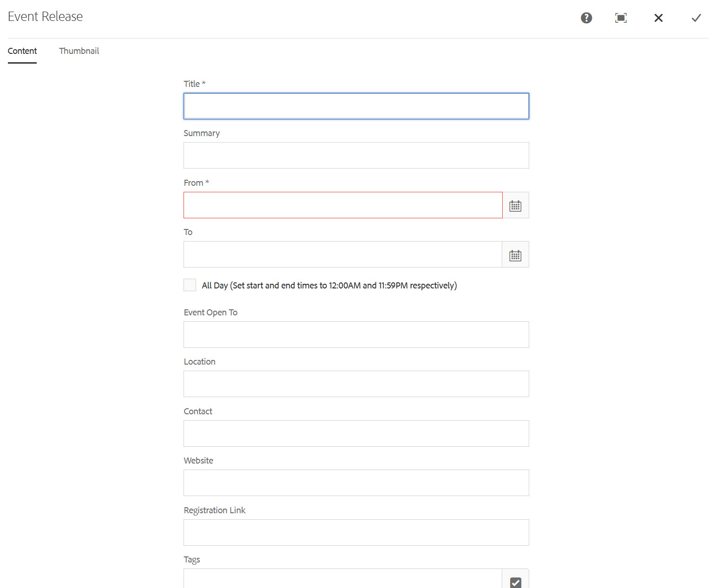Viewport: 709px width, 588px height.
Task: Click the Location input box
Action: tap(356, 384)
